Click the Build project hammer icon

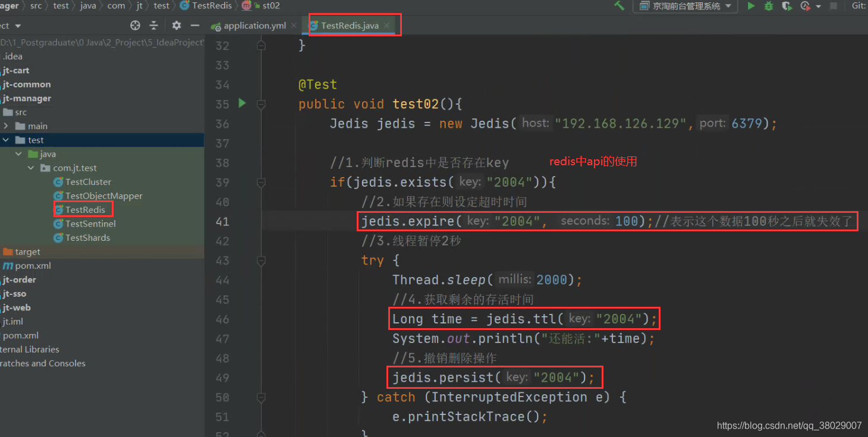tap(619, 6)
